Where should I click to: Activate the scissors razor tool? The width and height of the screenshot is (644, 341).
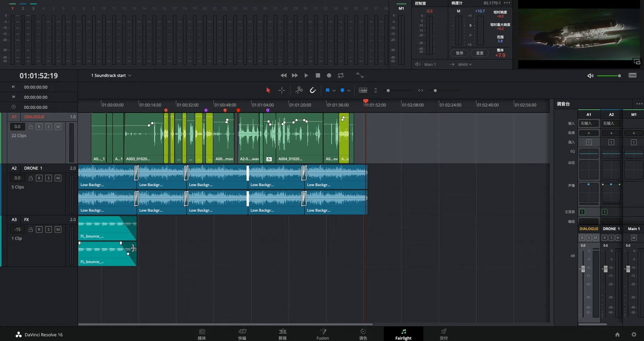(299, 90)
